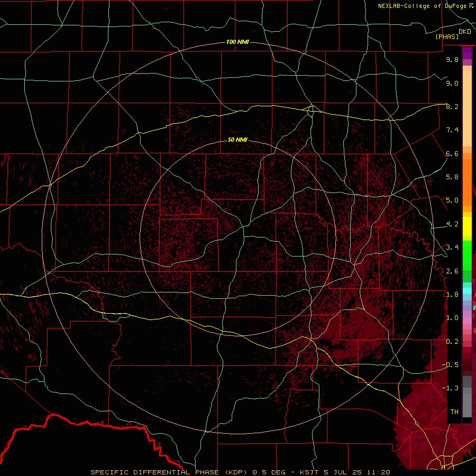Screen dimensions: 476x476
Task: Select the 7.4 value on the color scale
Action: [452, 130]
